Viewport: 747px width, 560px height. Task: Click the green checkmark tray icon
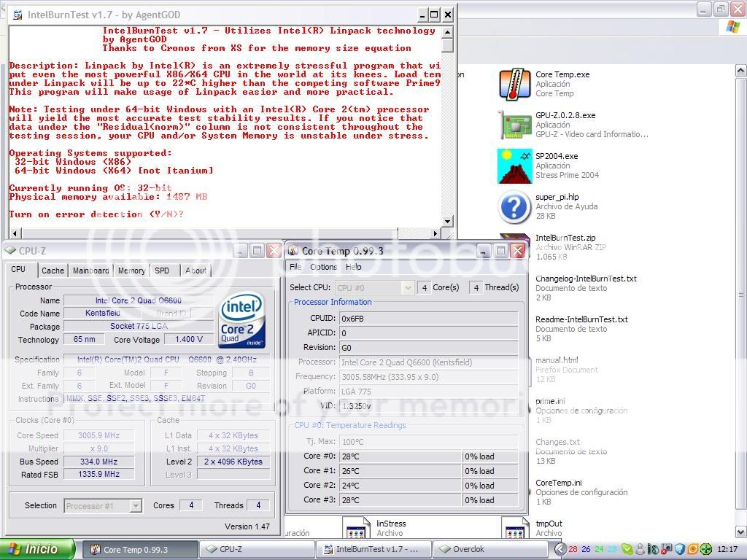tap(627, 549)
